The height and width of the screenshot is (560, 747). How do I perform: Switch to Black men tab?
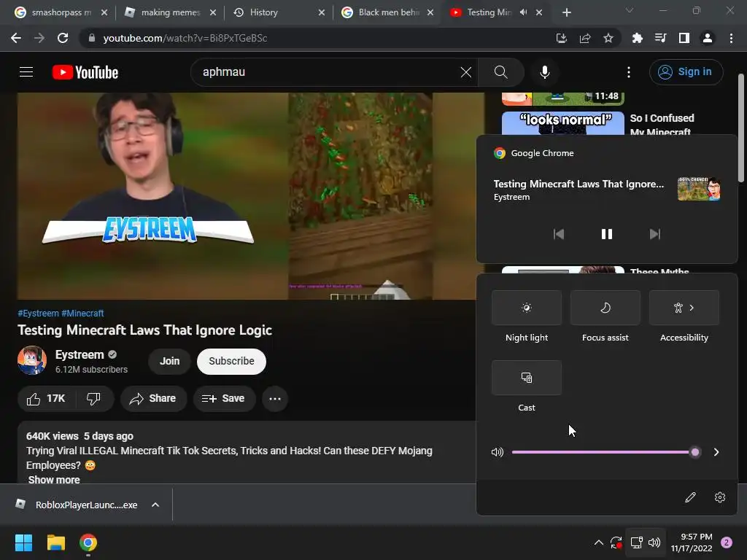[387, 12]
